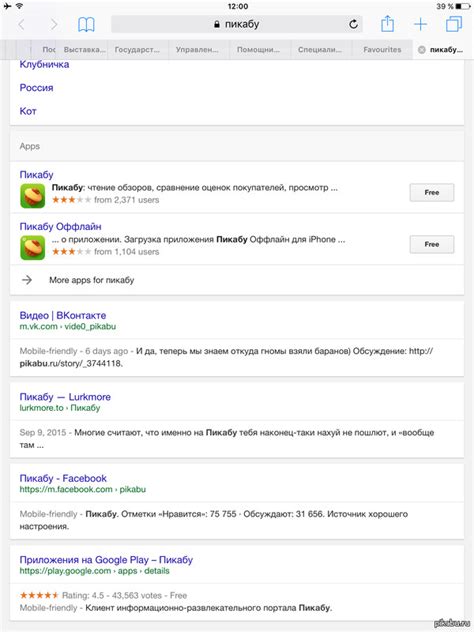Switch to the Favourites tab
Screen dimensions: 474x632
[x=382, y=50]
